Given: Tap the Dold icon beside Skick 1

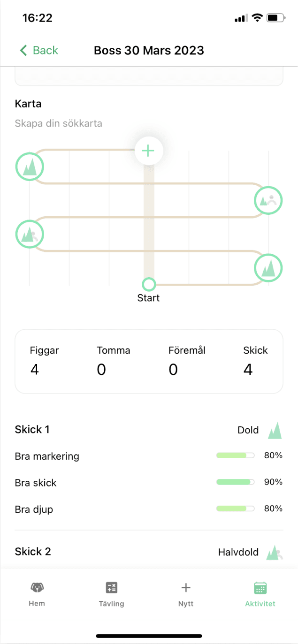Looking at the screenshot, I should coord(275,430).
